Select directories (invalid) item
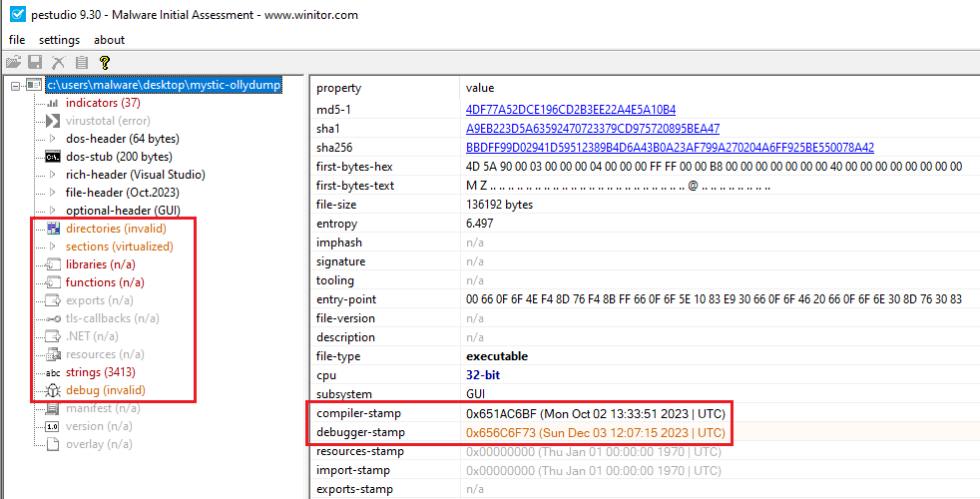The width and height of the screenshot is (980, 499). [x=116, y=229]
